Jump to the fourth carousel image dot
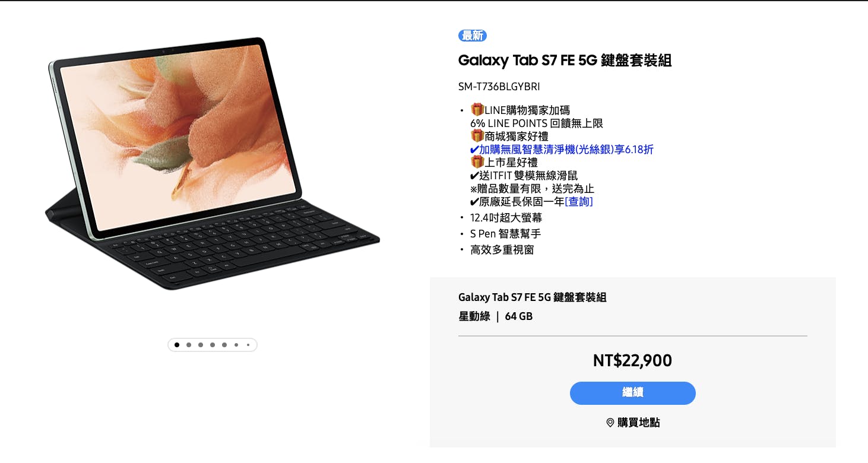868x463 pixels. tap(213, 345)
